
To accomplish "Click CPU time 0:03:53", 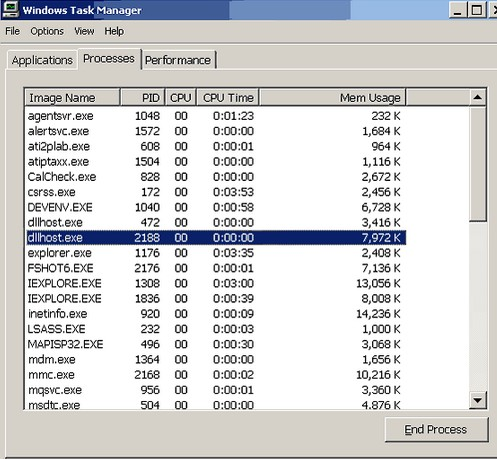I will pyautogui.click(x=233, y=192).
